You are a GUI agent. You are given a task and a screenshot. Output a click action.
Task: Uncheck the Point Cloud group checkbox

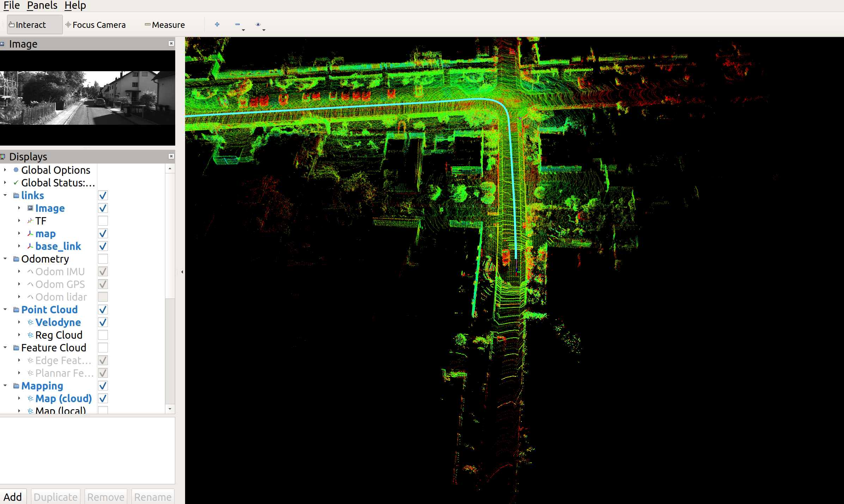[103, 309]
